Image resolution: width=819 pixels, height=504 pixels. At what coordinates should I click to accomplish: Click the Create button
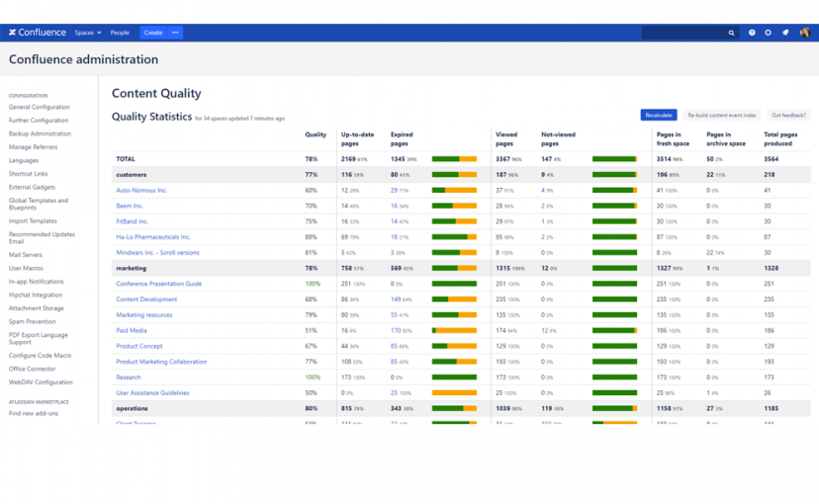pos(153,33)
